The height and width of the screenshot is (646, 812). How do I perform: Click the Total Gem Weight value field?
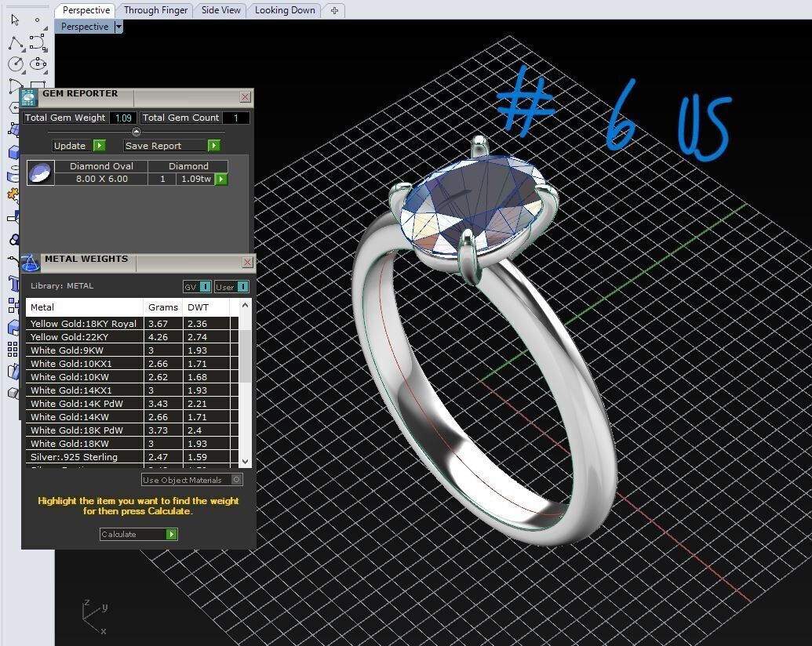coord(123,118)
